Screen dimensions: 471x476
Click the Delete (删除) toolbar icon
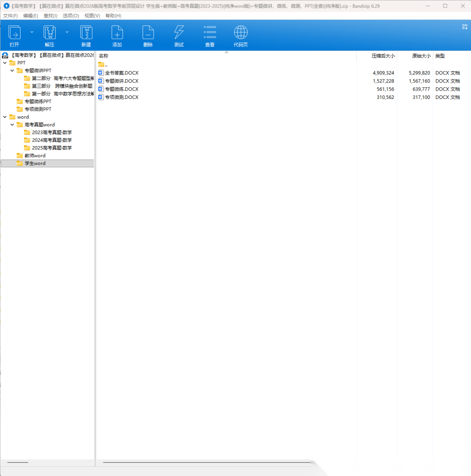click(x=148, y=33)
